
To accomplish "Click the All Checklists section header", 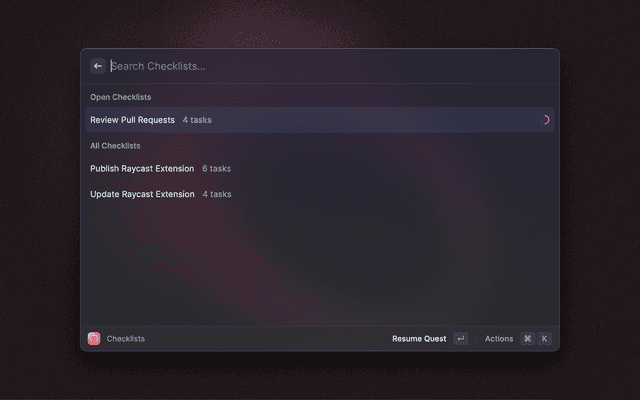I will tap(115, 146).
